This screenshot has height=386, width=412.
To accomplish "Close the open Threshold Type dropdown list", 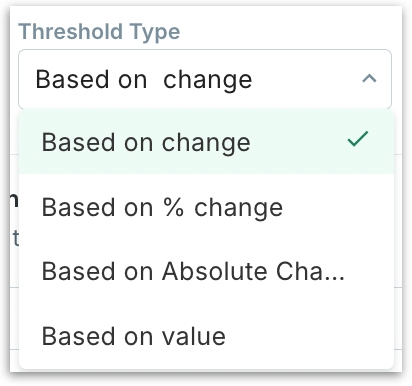I will 369,79.
